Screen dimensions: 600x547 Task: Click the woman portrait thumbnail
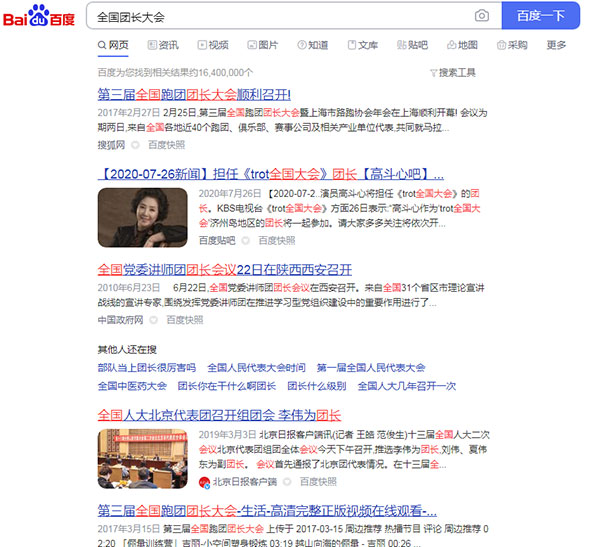click(142, 217)
